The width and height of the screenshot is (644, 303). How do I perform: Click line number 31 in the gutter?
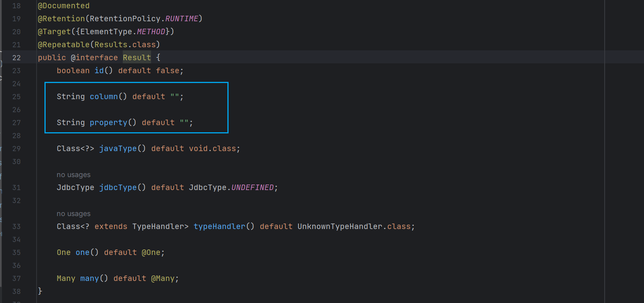coord(17,187)
